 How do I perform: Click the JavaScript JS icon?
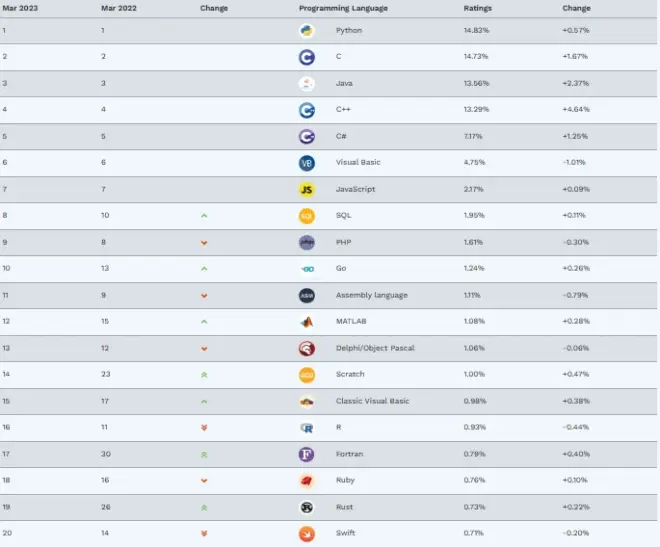click(307, 189)
